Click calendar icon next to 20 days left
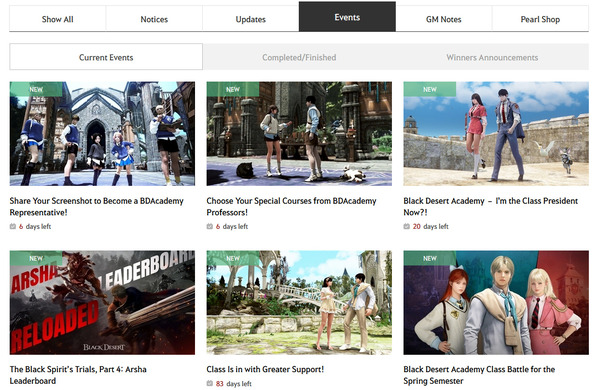This screenshot has height=390, width=599. (x=406, y=226)
